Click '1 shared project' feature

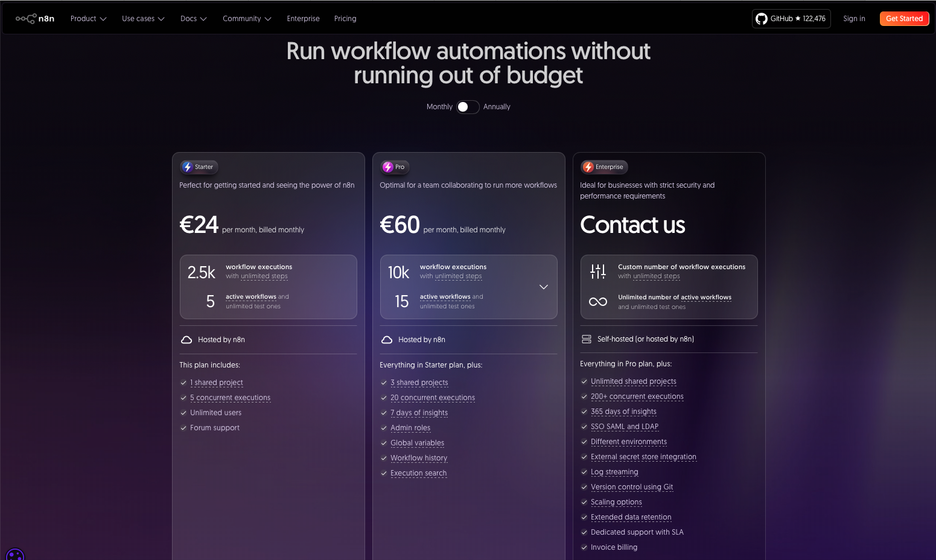[x=217, y=383]
